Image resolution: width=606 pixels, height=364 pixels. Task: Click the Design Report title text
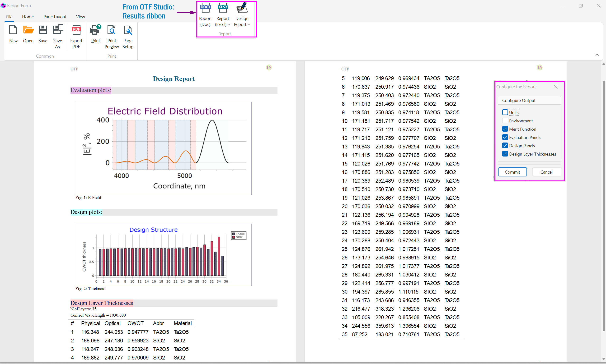tap(174, 79)
